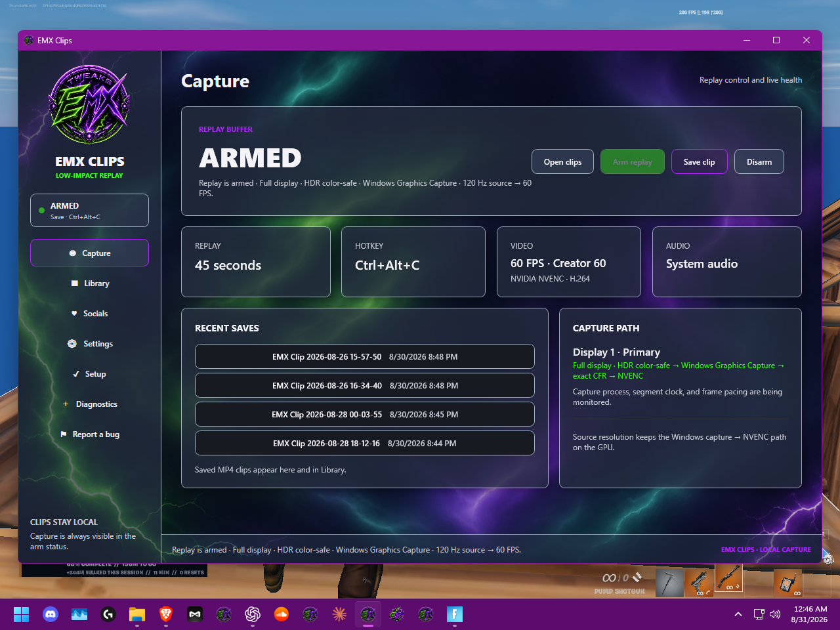Screen dimensions: 840x630
Task: Open the orange starburst Claude taskbar icon
Action: point(339,614)
